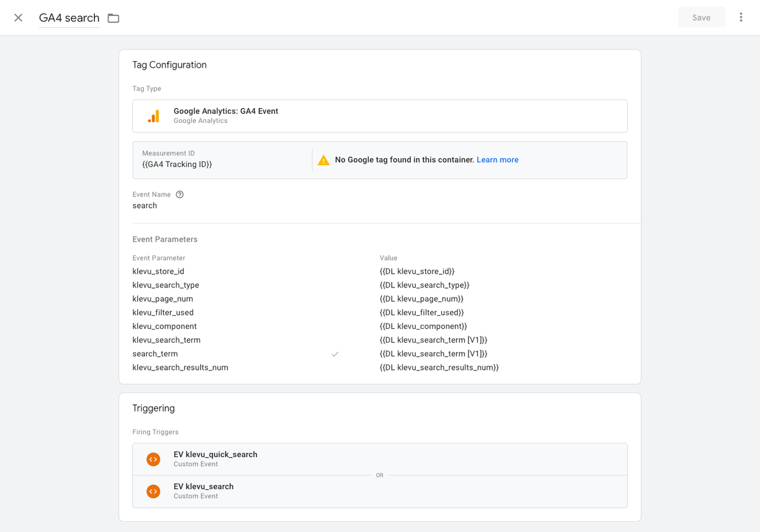760x532 pixels.
Task: Click the value in klevu_search_term row
Action: (x=433, y=340)
